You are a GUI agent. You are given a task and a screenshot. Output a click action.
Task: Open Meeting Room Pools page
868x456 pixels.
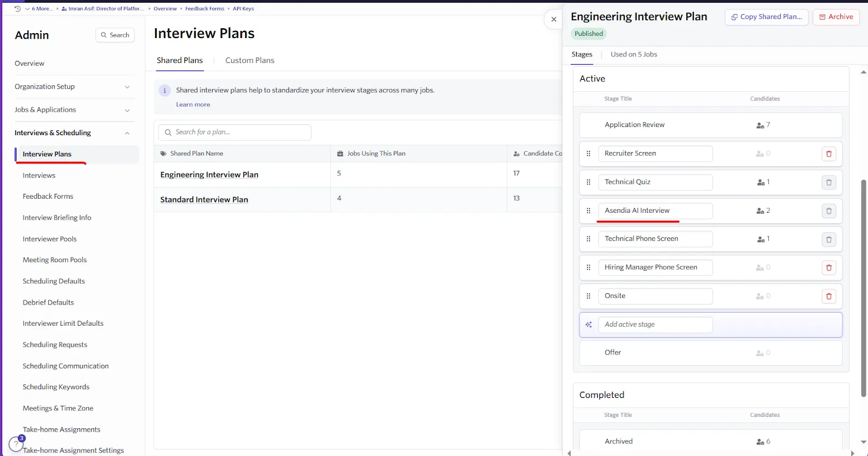[55, 260]
